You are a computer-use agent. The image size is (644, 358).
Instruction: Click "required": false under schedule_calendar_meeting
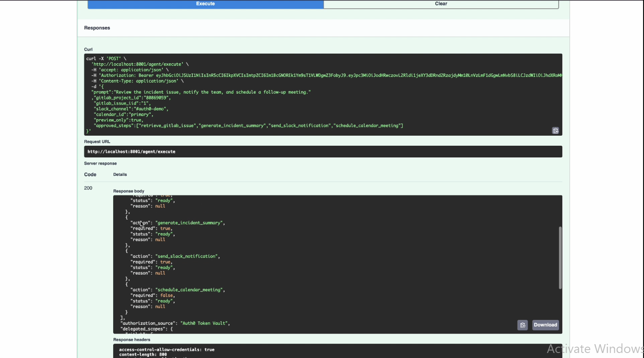(153, 296)
